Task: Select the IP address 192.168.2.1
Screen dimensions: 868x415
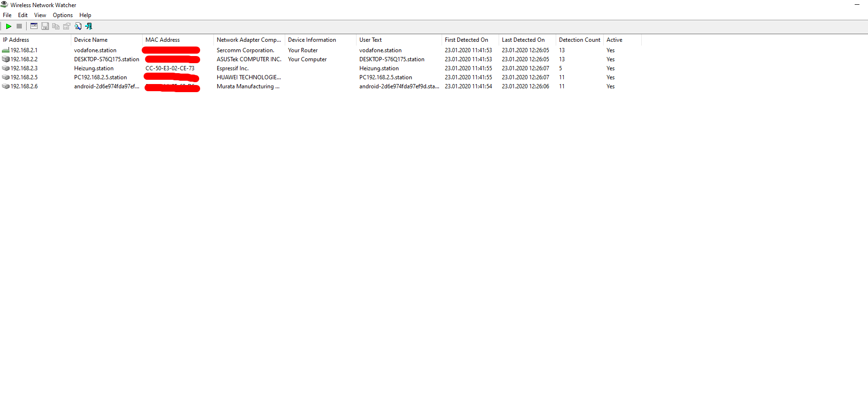Action: pyautogui.click(x=24, y=50)
